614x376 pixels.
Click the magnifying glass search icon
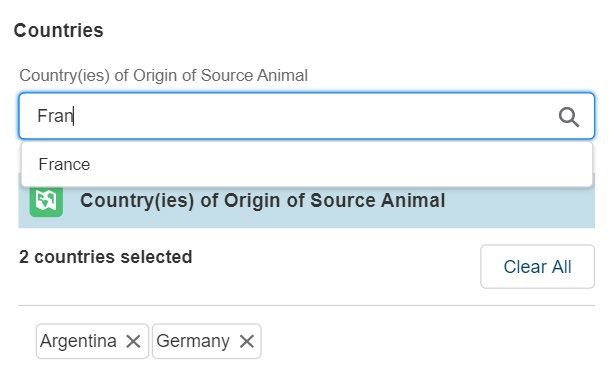(569, 117)
